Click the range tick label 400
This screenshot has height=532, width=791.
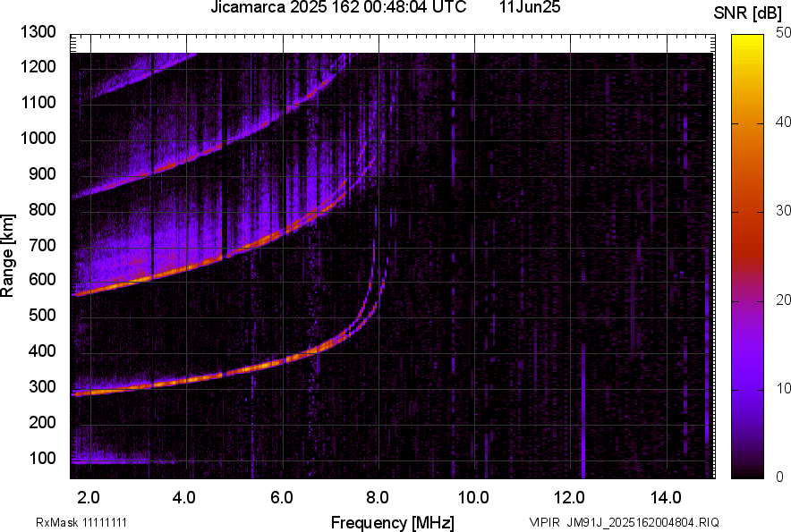[42, 350]
